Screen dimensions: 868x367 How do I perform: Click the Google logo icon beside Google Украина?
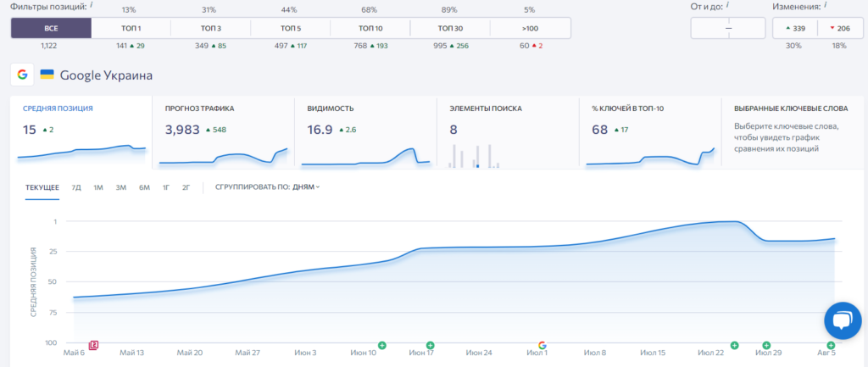22,75
